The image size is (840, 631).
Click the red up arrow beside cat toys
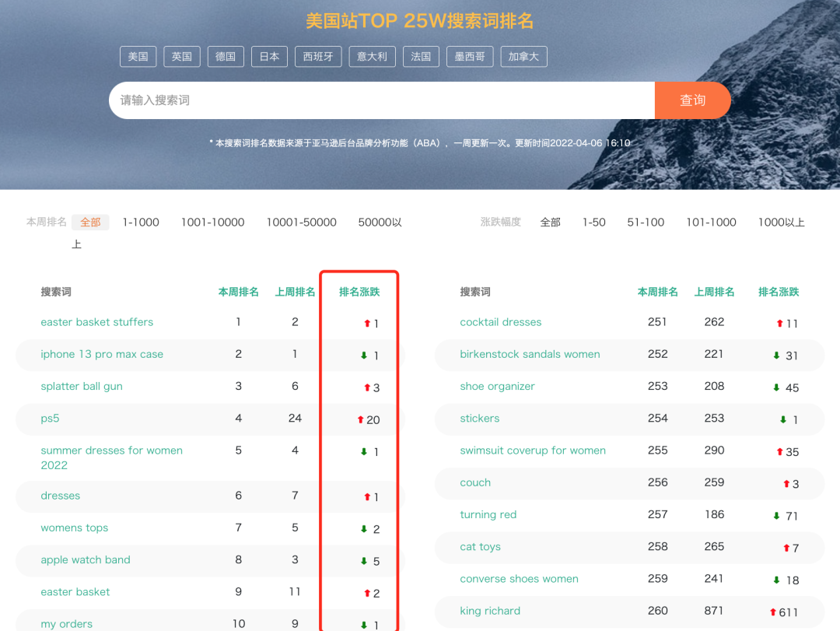point(788,546)
